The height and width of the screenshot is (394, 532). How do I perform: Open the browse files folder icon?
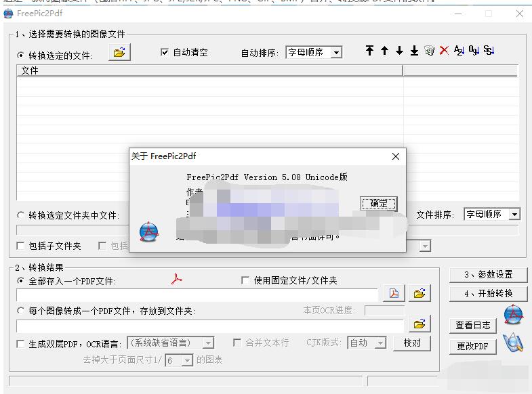[119, 53]
